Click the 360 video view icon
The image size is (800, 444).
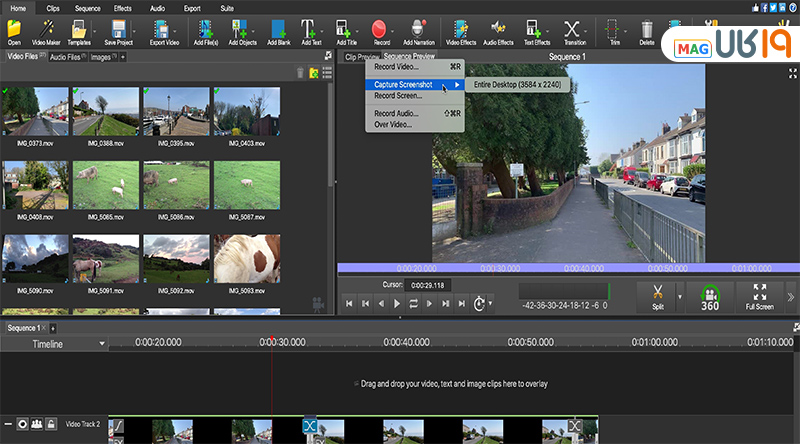[710, 298]
